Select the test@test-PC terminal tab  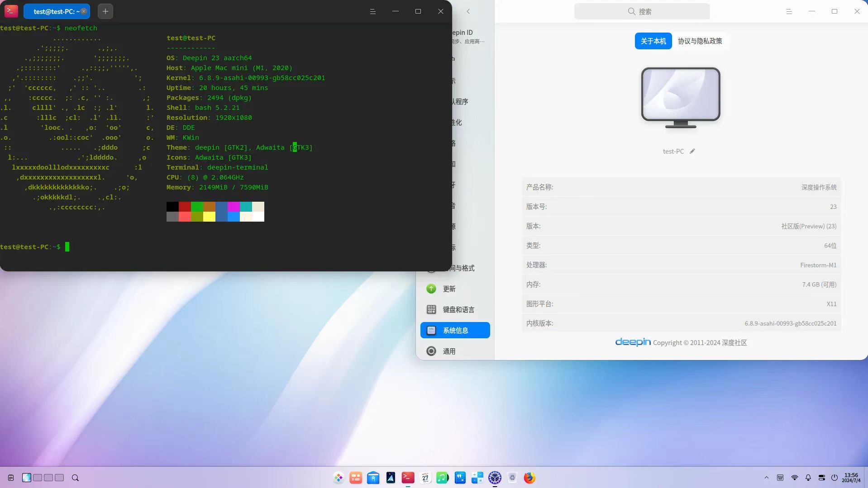click(54, 11)
